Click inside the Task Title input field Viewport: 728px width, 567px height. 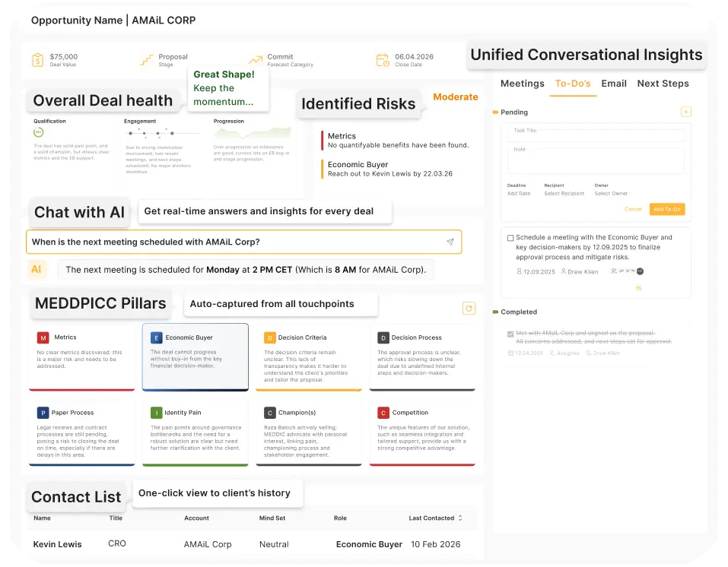[x=596, y=135]
